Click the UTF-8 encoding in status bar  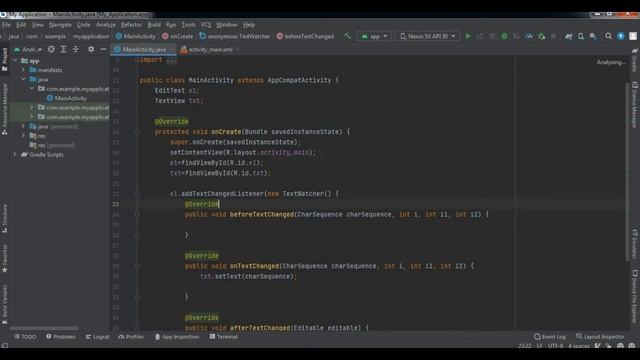(555, 346)
